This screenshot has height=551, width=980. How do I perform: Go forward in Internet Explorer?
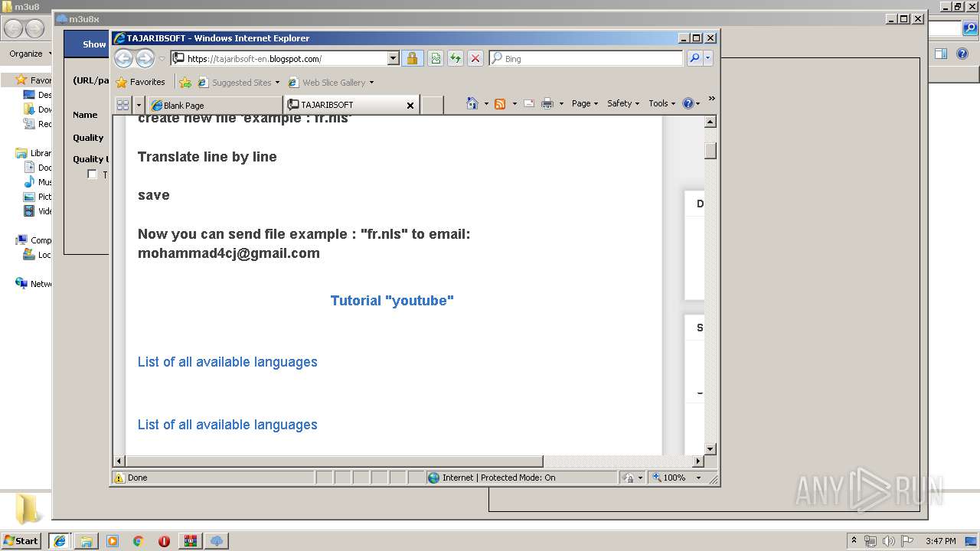pyautogui.click(x=145, y=58)
